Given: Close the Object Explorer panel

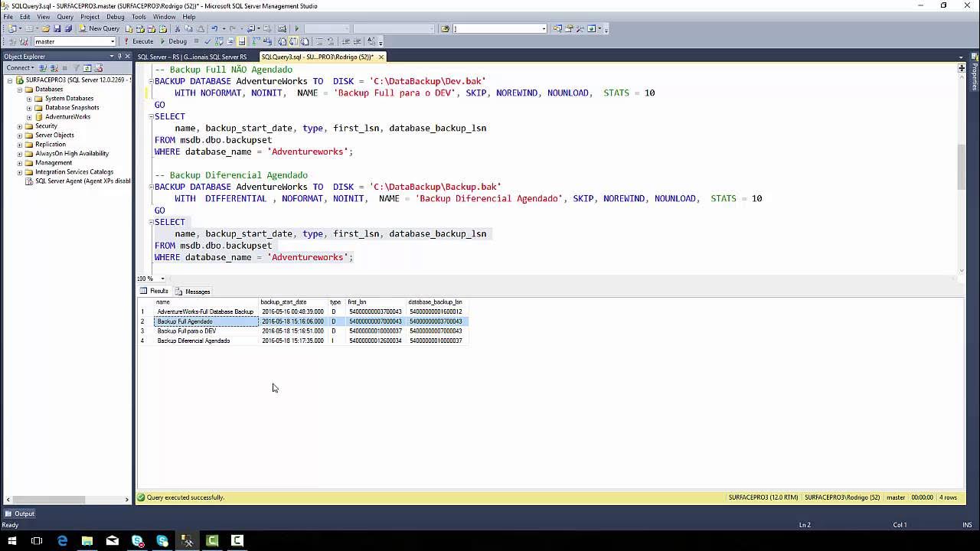Looking at the screenshot, I should tap(128, 57).
